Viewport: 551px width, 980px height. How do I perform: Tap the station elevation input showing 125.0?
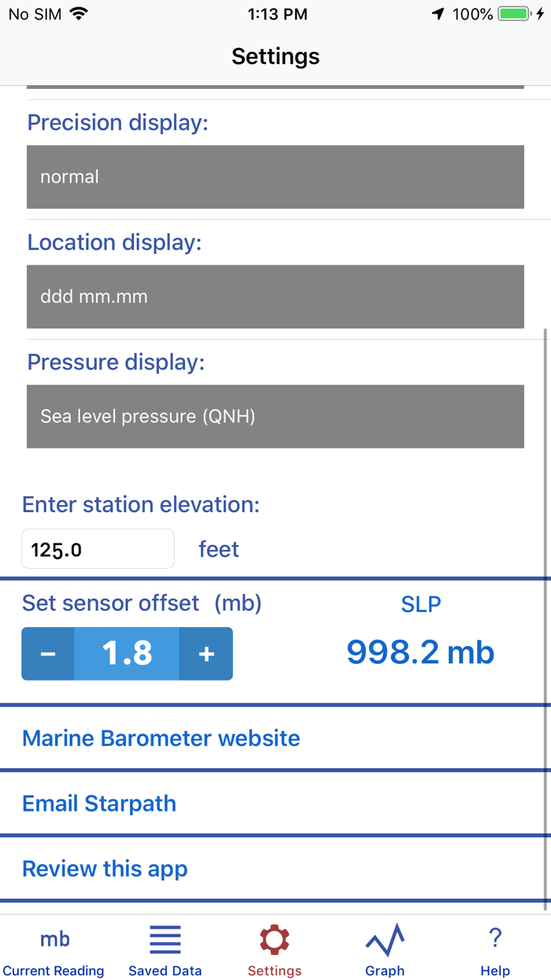[98, 548]
